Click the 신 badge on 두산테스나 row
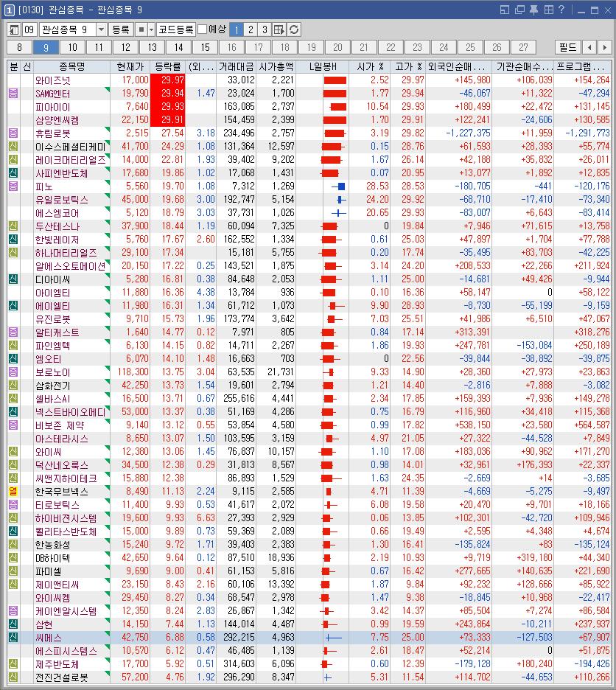Image resolution: width=616 pixels, height=690 pixels. (x=13, y=226)
